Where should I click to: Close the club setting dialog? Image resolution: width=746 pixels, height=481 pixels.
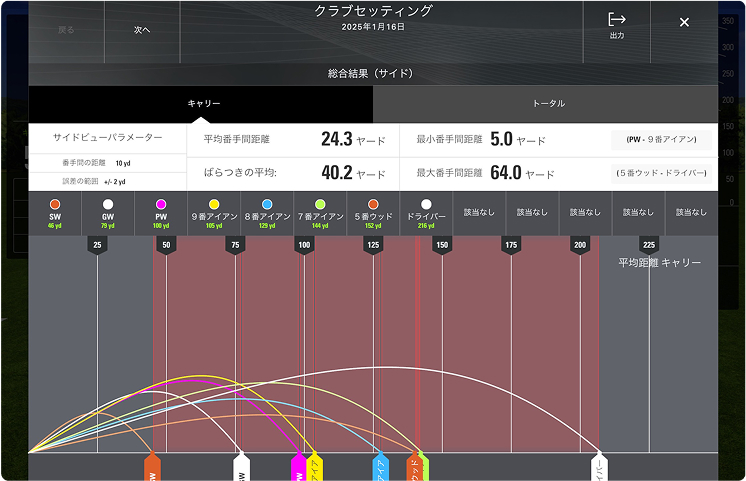pos(684,22)
